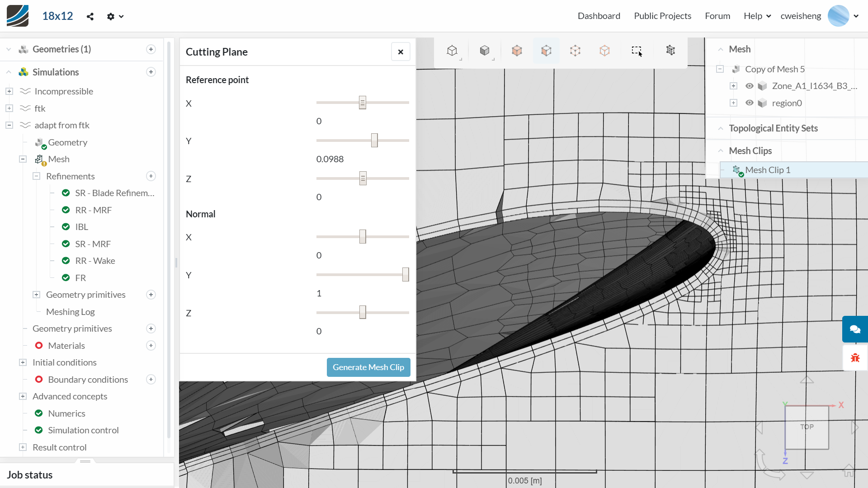Click the project share icon
The image size is (868, 488).
pyautogui.click(x=90, y=16)
